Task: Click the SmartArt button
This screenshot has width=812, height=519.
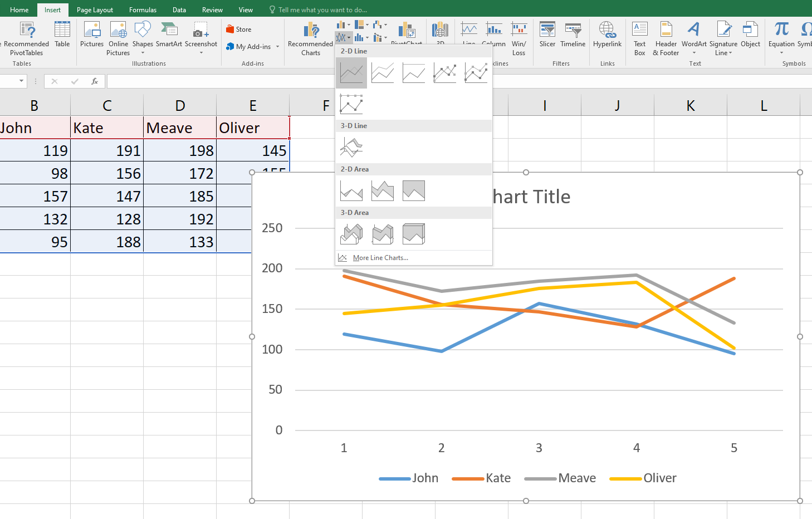Action: 169,35
